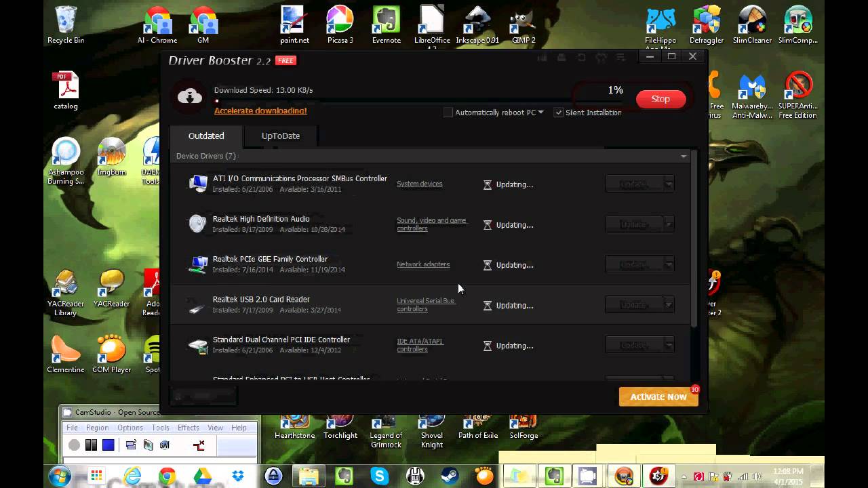Image resolution: width=868 pixels, height=488 pixels.
Task: Switch to the Outdated tab
Action: point(206,136)
